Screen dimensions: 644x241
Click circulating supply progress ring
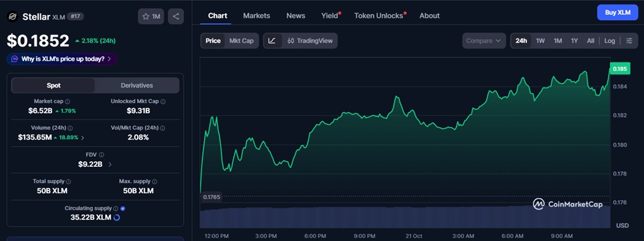[116, 218]
